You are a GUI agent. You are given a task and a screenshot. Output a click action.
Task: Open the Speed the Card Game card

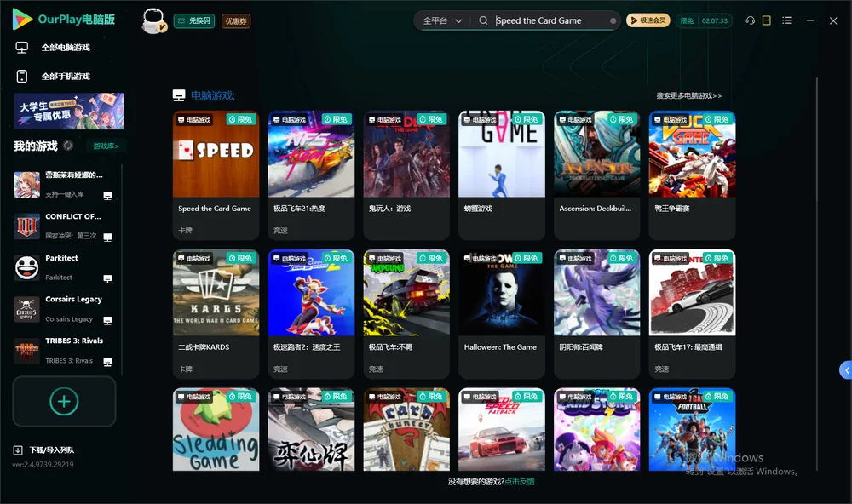[216, 175]
